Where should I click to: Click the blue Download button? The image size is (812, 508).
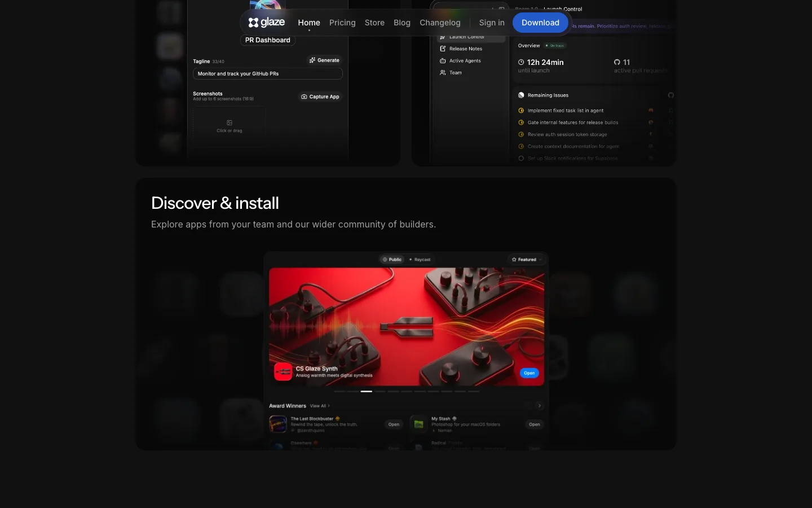point(540,23)
